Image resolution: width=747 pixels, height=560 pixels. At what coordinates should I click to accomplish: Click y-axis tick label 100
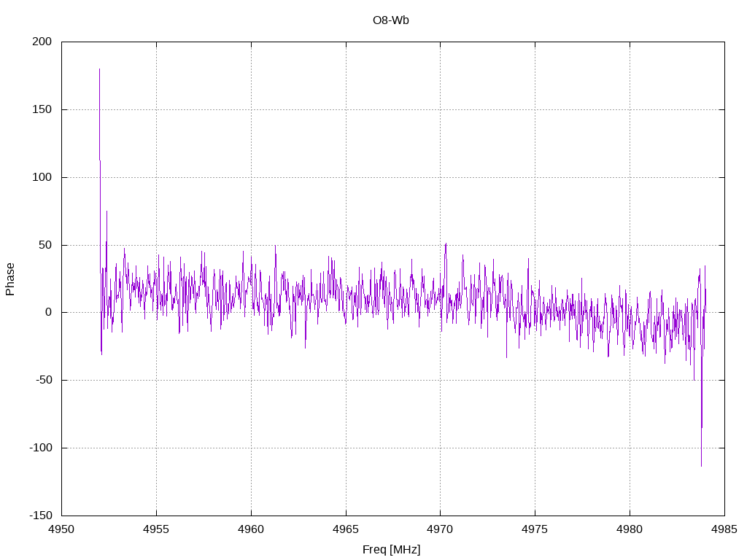click(42, 177)
